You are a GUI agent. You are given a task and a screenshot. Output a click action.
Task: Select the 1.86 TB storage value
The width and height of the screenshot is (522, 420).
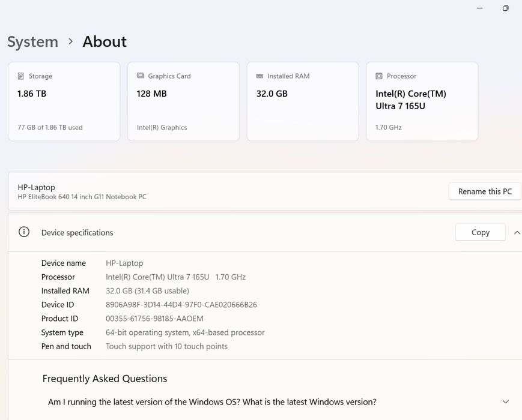click(x=32, y=94)
